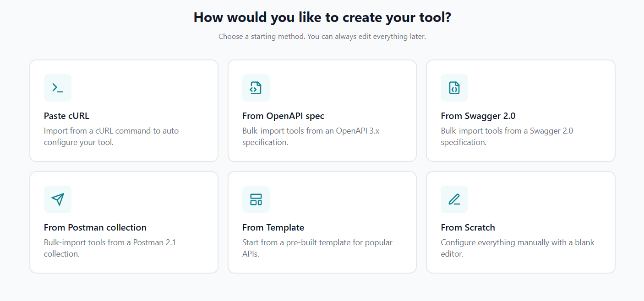Click 'Import from a cURL command' description
644x301 pixels.
(113, 136)
